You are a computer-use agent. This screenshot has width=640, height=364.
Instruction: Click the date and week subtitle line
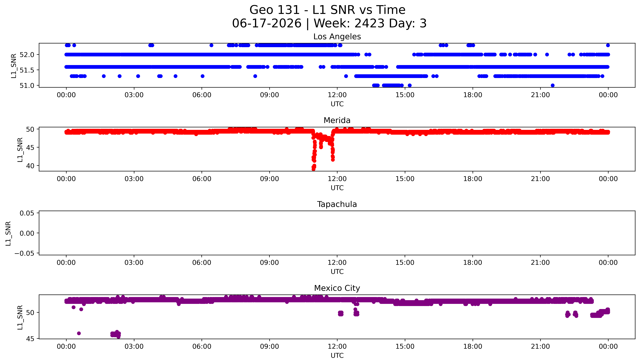point(329,23)
